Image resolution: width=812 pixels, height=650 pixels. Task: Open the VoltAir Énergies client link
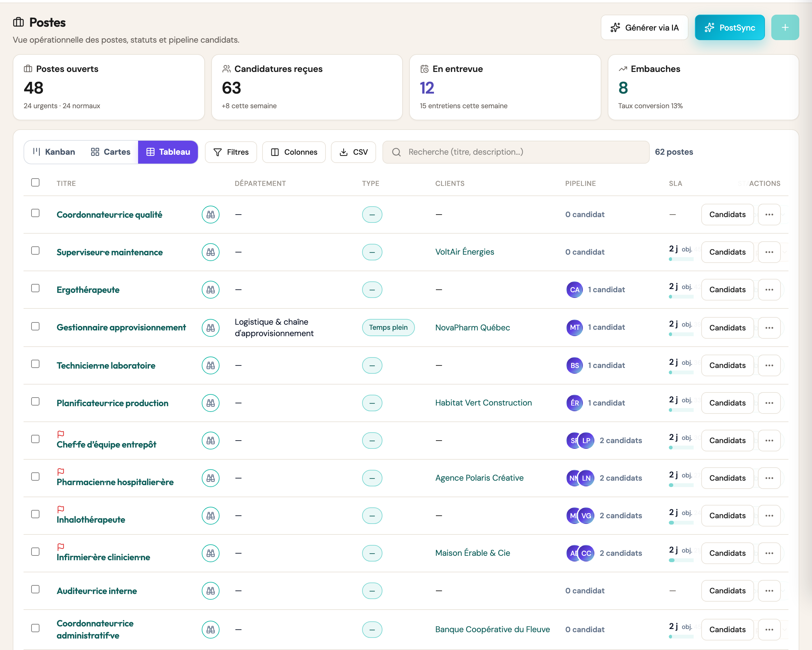click(x=464, y=252)
